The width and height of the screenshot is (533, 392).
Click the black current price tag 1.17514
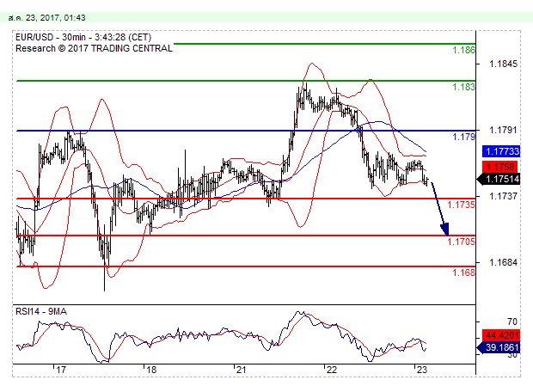[499, 179]
